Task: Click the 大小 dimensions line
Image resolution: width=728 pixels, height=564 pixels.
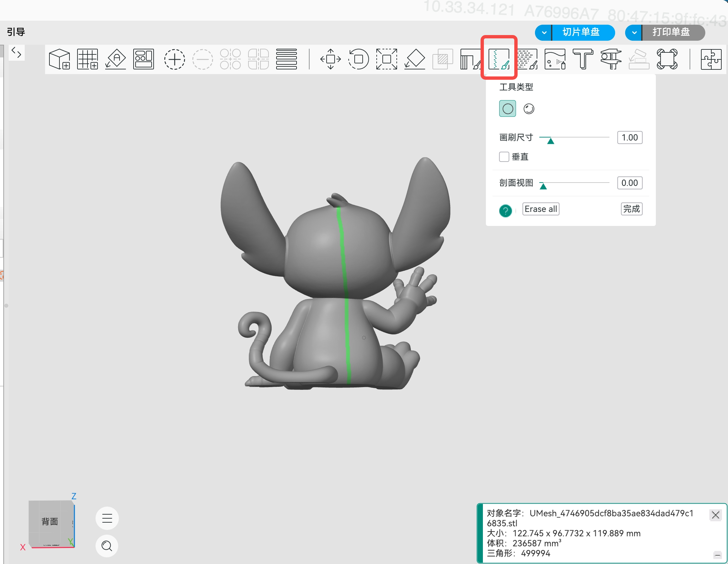Action: tap(564, 533)
